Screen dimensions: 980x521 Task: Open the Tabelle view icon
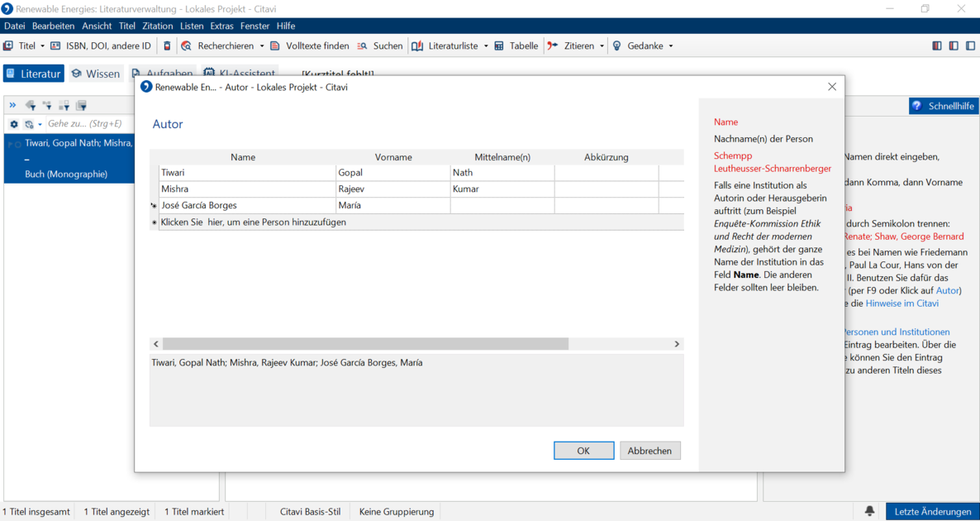(x=499, y=45)
